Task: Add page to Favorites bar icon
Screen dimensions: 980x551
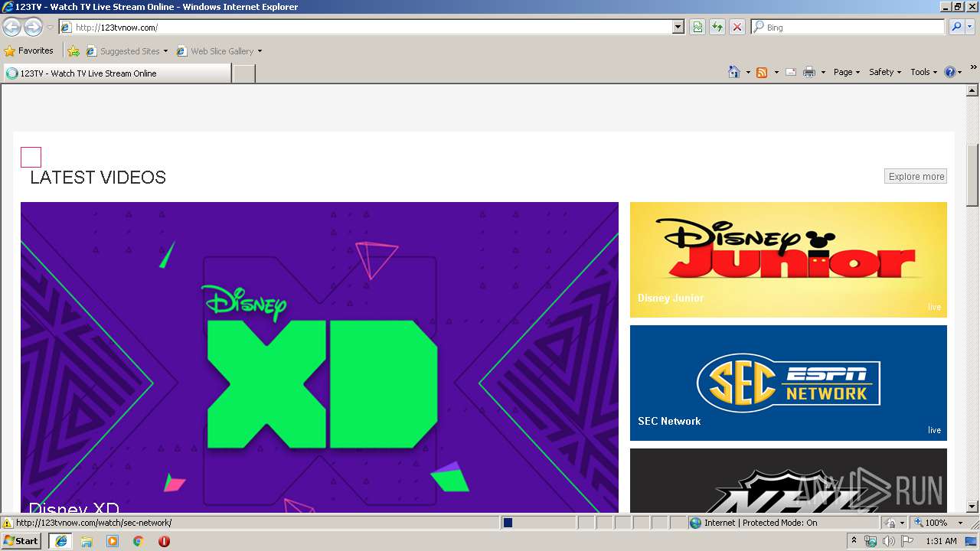Action: (73, 51)
